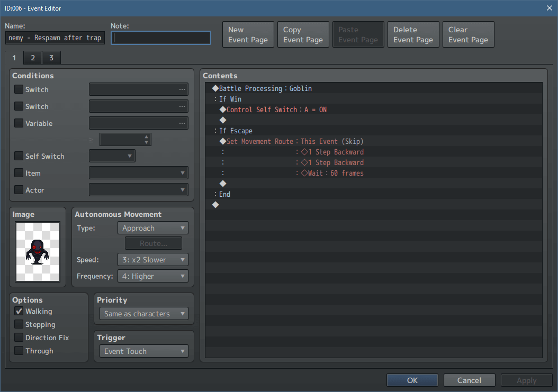Open the Frequency dropdown showing 4: Higher
This screenshot has width=558, height=392.
152,276
